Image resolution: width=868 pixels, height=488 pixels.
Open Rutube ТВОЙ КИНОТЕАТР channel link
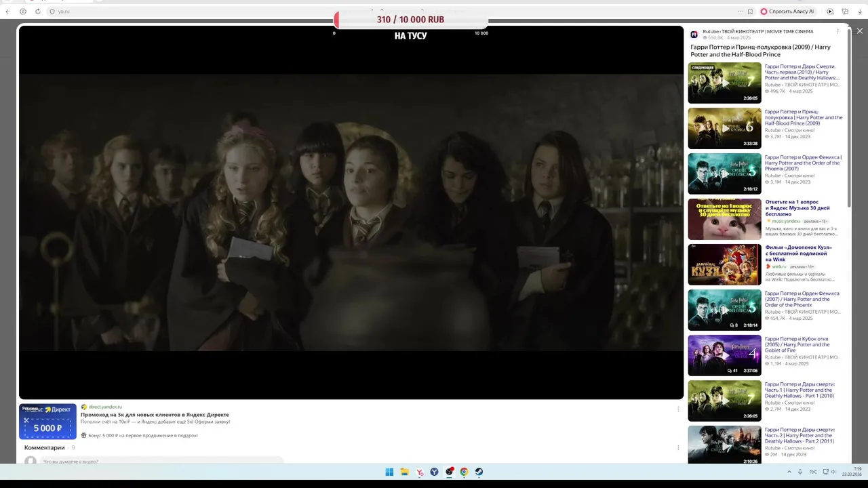pos(757,31)
